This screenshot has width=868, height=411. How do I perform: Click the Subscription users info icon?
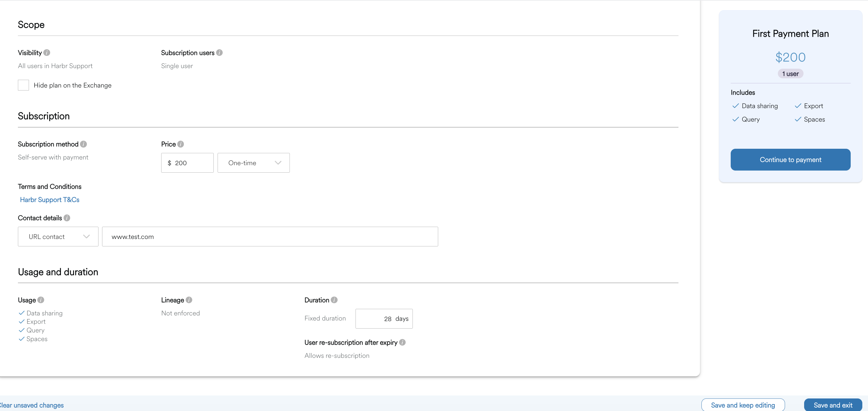pyautogui.click(x=219, y=53)
